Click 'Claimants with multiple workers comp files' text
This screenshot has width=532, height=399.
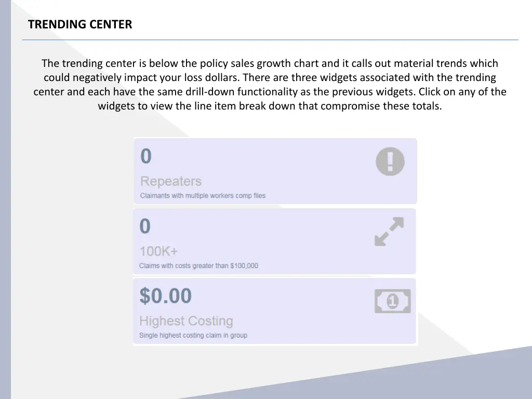[x=203, y=196]
